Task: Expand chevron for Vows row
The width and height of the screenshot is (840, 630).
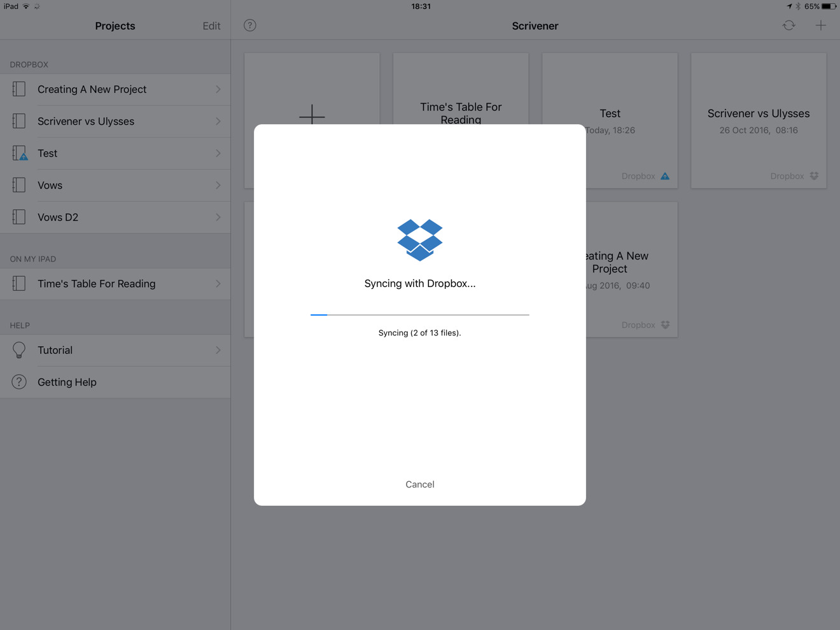Action: [x=218, y=185]
